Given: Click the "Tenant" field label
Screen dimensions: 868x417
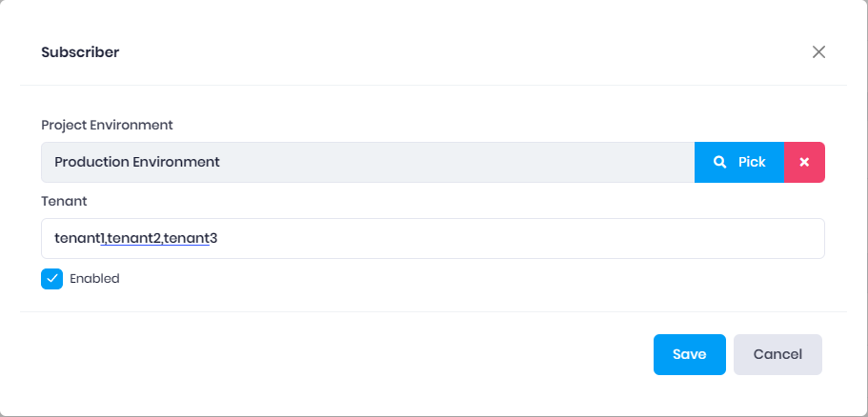Looking at the screenshot, I should coord(64,201).
